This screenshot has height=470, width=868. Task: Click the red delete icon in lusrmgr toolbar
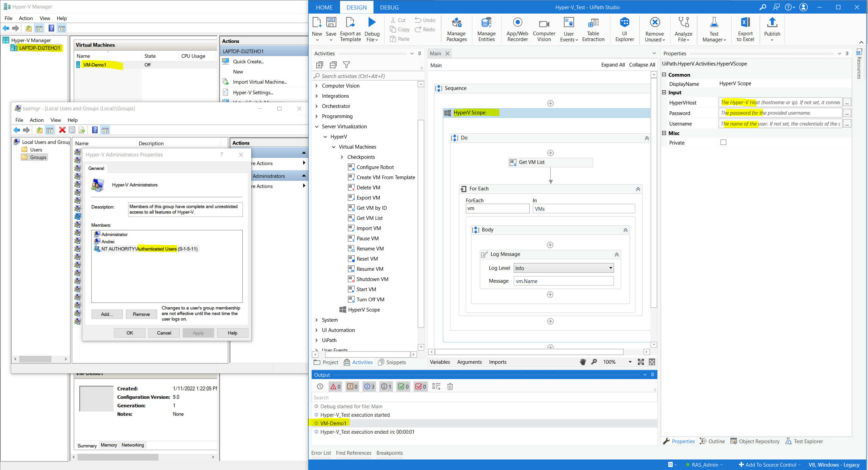62,130
